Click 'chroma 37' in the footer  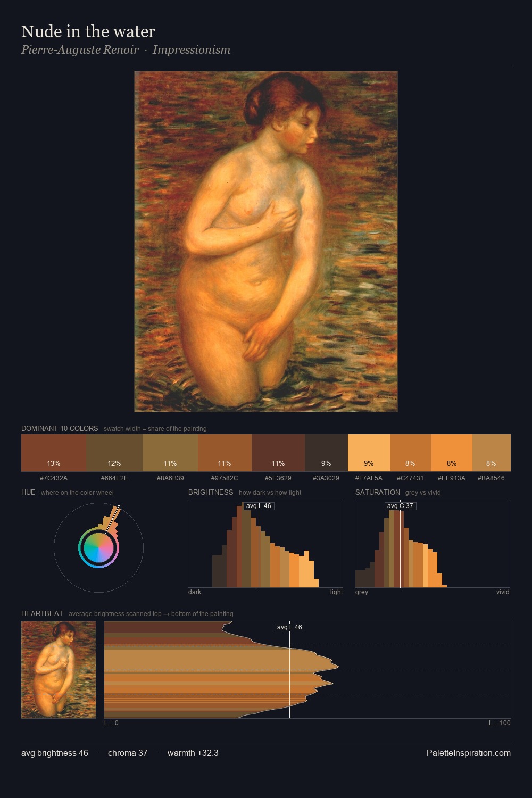[x=128, y=753]
